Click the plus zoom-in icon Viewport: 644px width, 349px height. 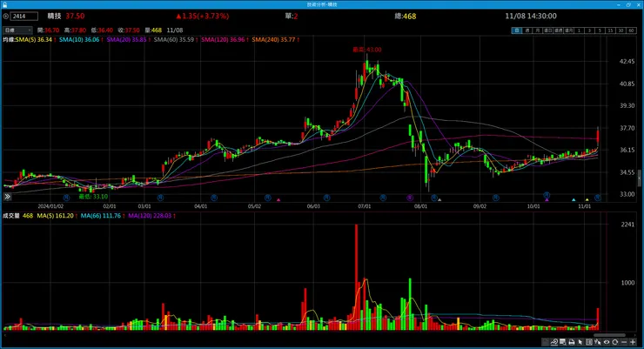click(x=633, y=342)
